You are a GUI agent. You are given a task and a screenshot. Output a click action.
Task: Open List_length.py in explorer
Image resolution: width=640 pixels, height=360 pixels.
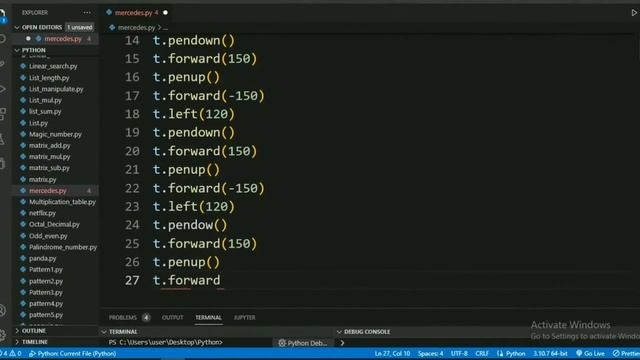pyautogui.click(x=49, y=78)
